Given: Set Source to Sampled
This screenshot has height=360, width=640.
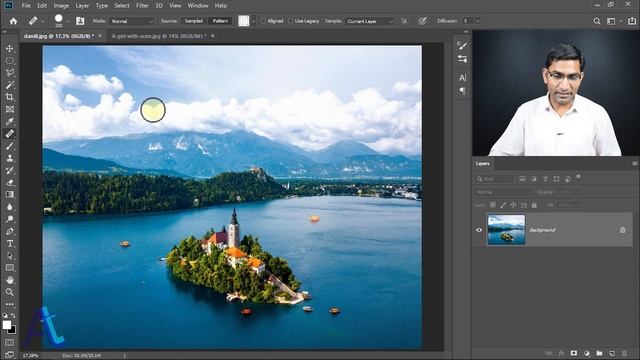Looking at the screenshot, I should pos(193,21).
